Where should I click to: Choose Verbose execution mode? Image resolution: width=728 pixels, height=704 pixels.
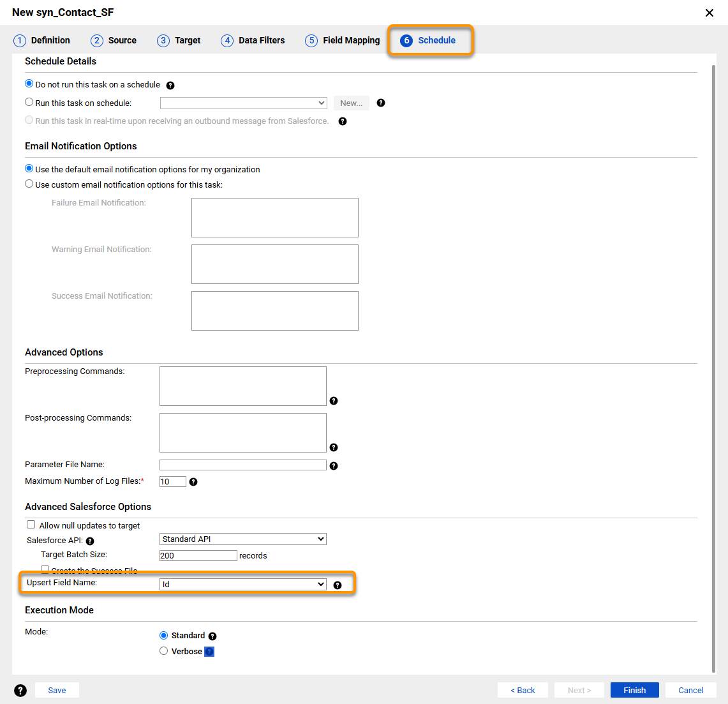pos(163,651)
